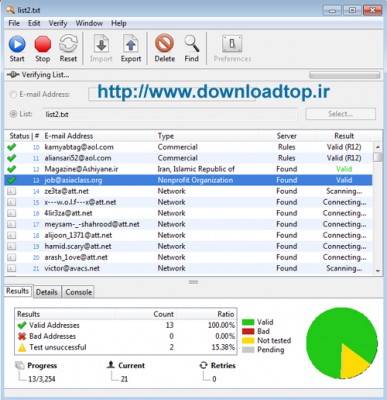Click the yellow pie chart slice
This screenshot has width=387, height=400.
coord(353,362)
